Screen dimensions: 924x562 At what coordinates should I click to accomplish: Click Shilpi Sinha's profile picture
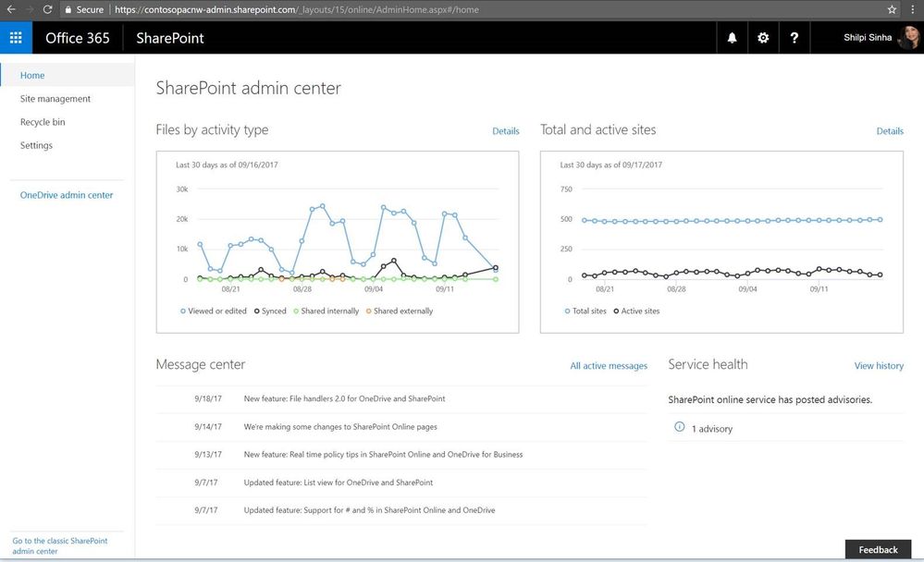point(908,38)
